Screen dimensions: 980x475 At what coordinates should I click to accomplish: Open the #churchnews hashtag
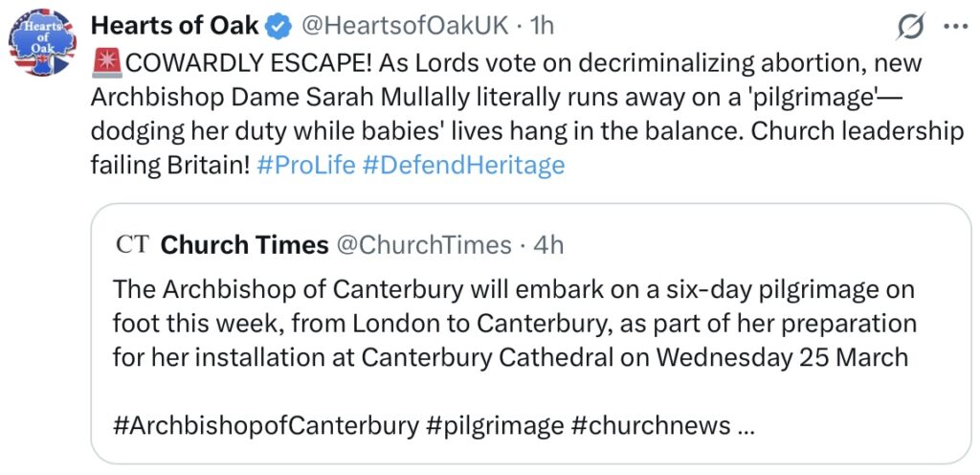coord(650,424)
